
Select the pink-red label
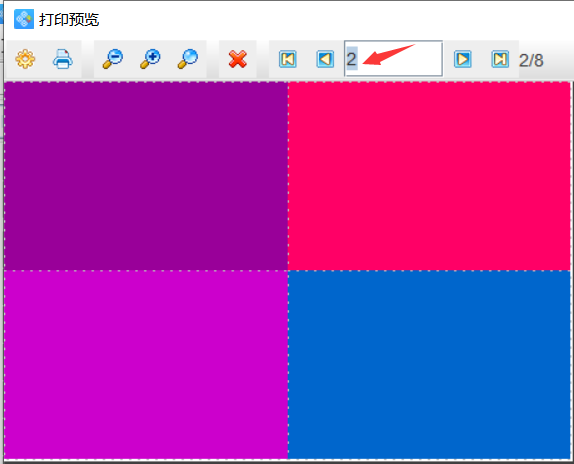coord(429,176)
